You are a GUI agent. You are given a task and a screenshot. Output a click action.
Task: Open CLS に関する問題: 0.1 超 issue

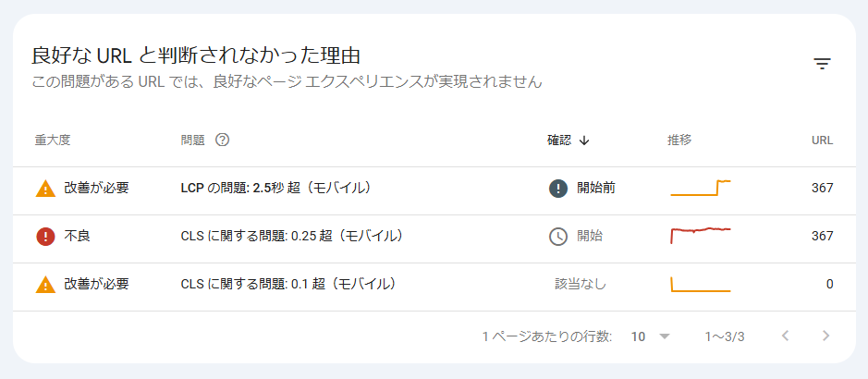point(288,285)
